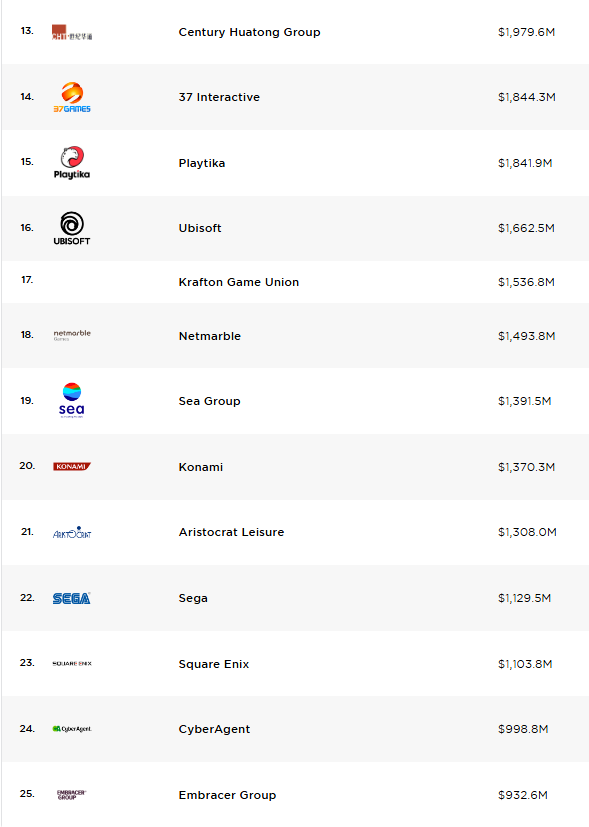589x827 pixels.
Task: Click the Aristocrat logo
Action: click(x=72, y=532)
